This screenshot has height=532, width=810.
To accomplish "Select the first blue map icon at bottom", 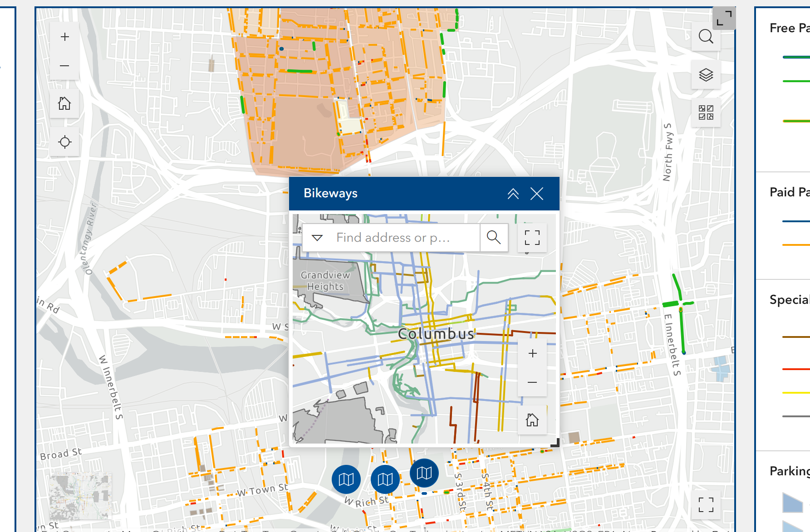I will coord(346,479).
